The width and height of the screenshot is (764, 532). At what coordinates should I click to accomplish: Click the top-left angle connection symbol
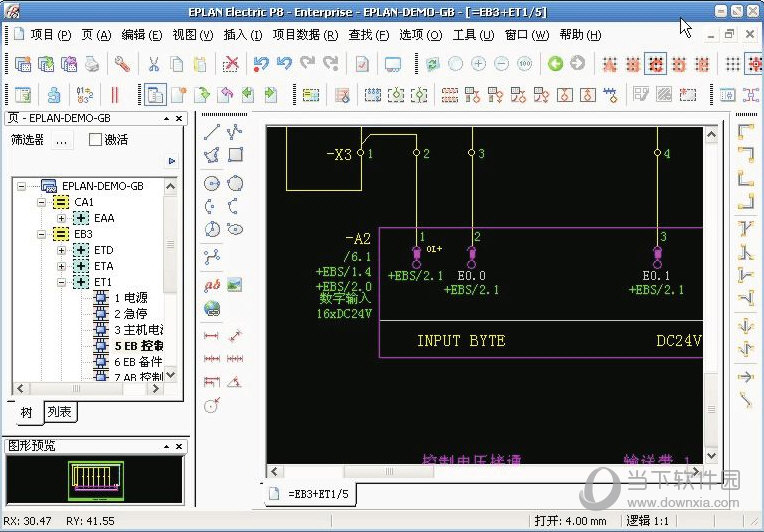(x=745, y=132)
